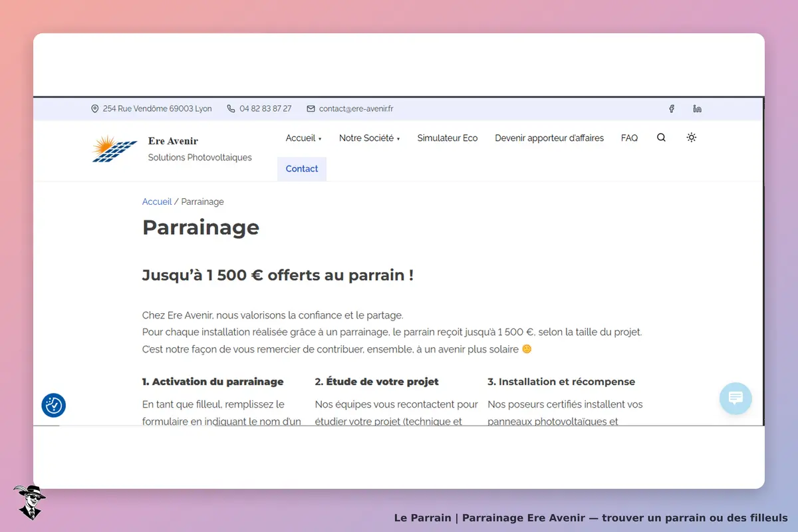Expand the Notre Société dropdown

[x=369, y=138]
